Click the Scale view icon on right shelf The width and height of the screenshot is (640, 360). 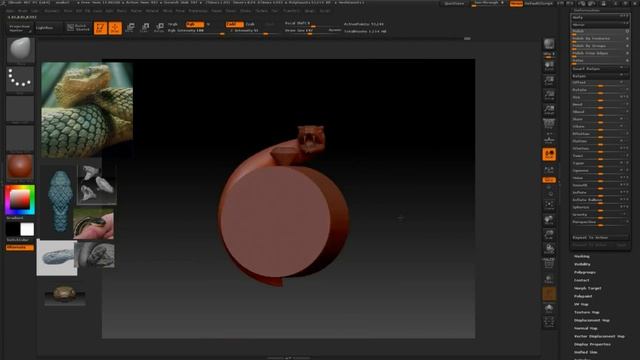549,235
